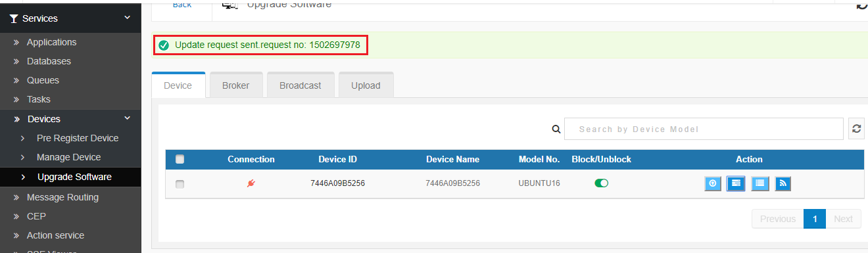The image size is (868, 253).
Task: Click the Device Name column header
Action: point(452,159)
